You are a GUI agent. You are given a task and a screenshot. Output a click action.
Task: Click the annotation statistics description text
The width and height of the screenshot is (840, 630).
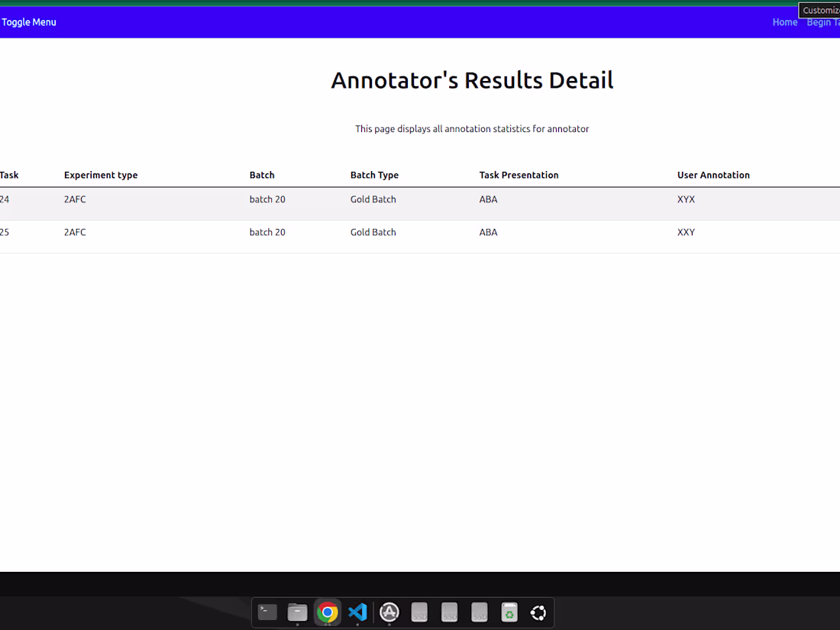pos(472,129)
